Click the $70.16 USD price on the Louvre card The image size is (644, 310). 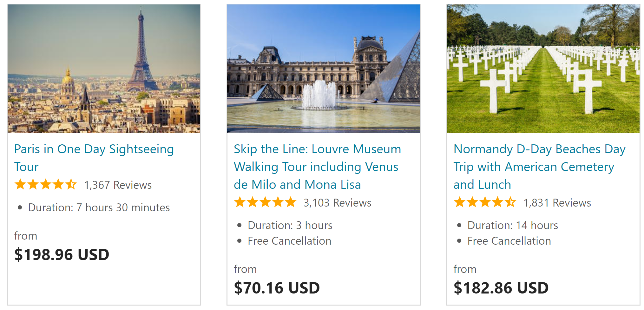click(x=276, y=287)
